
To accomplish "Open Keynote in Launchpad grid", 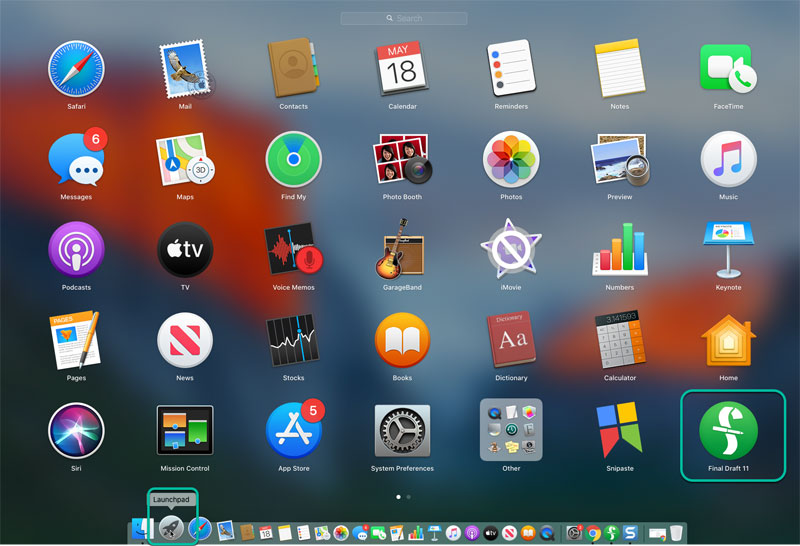I will click(x=728, y=250).
